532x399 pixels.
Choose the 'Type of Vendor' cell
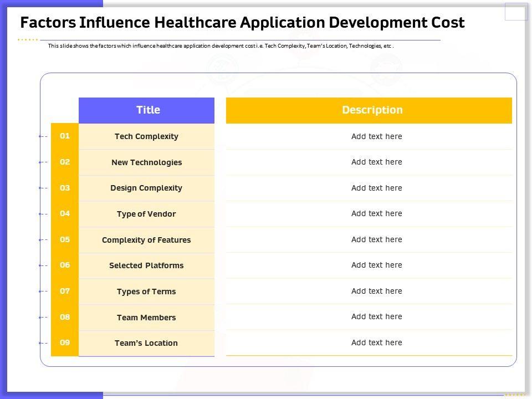coord(146,214)
